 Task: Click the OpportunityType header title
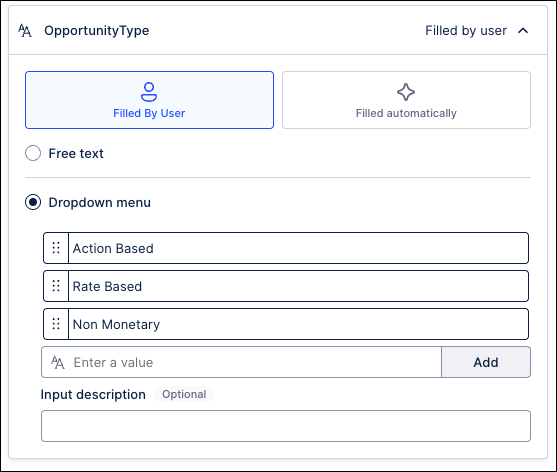pyautogui.click(x=97, y=31)
